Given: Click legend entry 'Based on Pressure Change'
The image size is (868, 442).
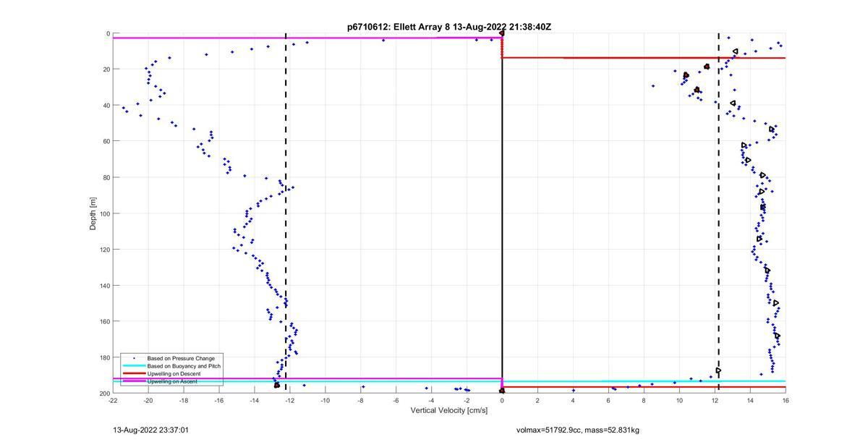Looking at the screenshot, I should click(181, 358).
